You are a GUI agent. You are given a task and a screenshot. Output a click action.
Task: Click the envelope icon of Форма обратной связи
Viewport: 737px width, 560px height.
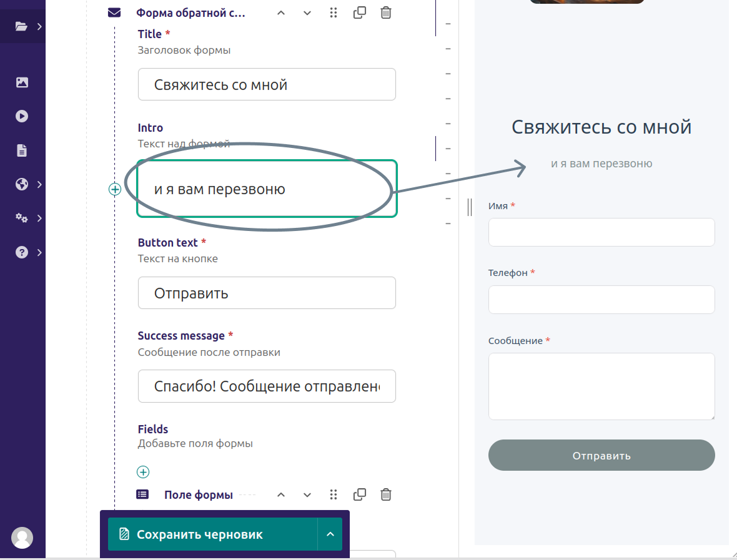click(114, 12)
